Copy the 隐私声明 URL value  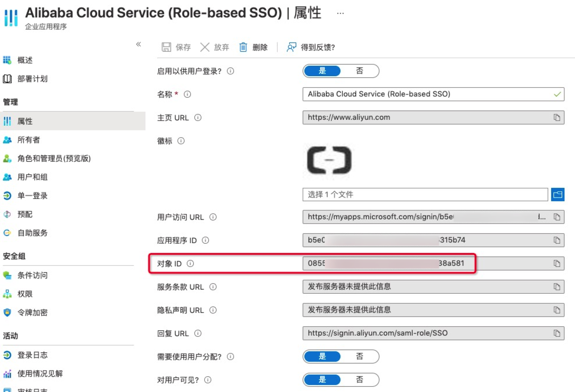pyautogui.click(x=557, y=310)
